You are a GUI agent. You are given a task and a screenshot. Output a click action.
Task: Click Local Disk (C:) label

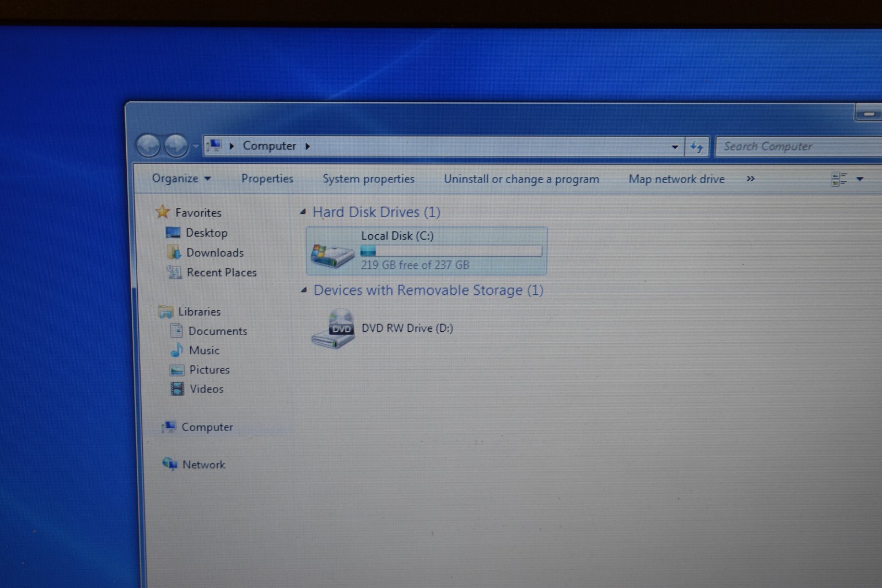397,236
